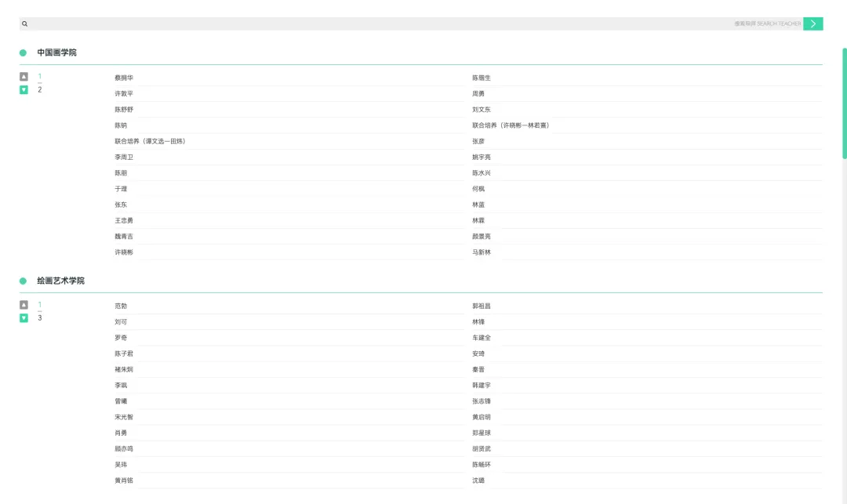Go to next page of 绘画艺术学院 list
The image size is (847, 504).
tap(24, 317)
